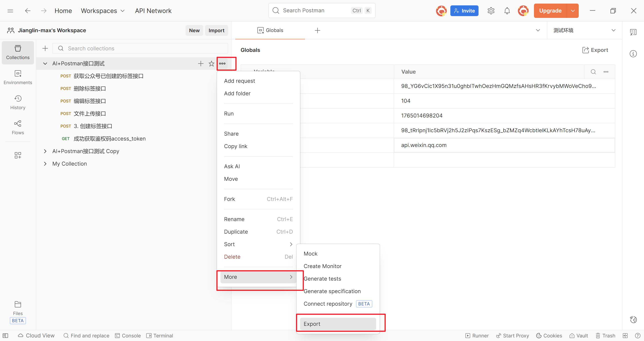Click Start Proxy
This screenshot has width=644, height=341.
[513, 336]
